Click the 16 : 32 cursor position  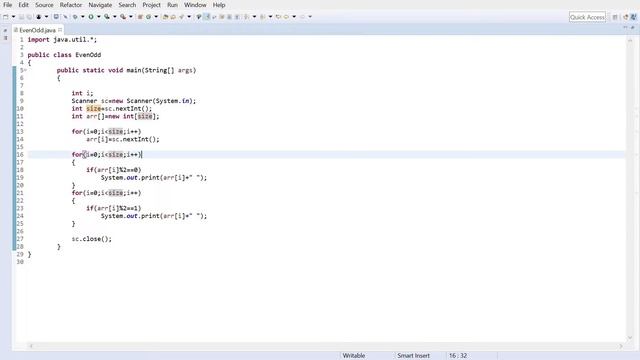(x=458, y=356)
